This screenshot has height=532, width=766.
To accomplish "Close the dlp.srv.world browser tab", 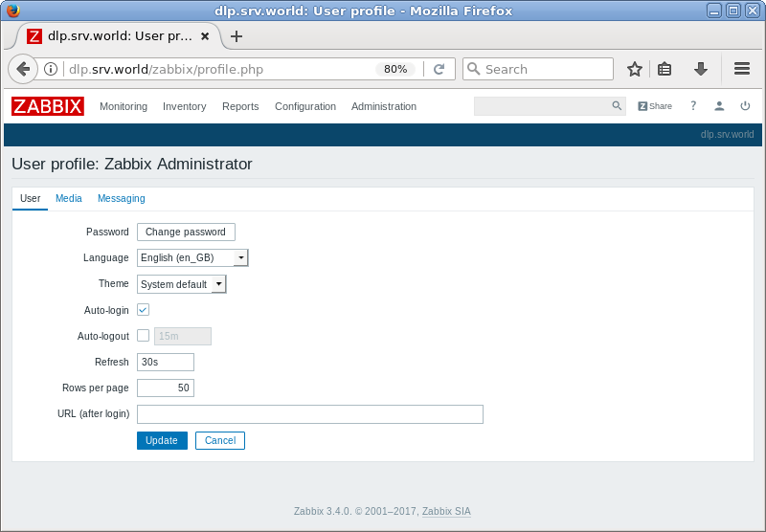I will tap(205, 36).
